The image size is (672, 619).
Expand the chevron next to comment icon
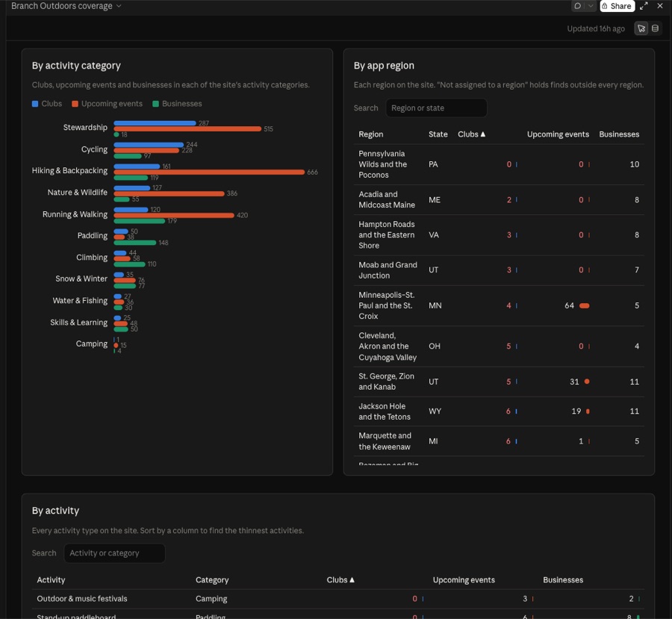click(591, 6)
